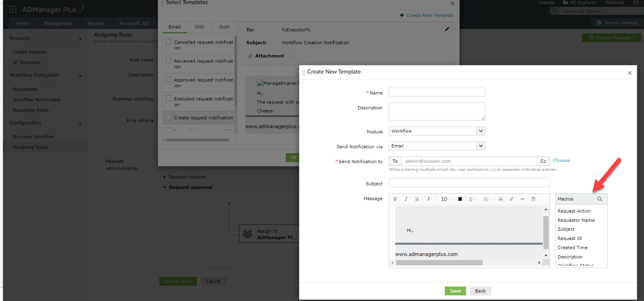Click the template Name input field
This screenshot has width=644, height=301.
437,92
